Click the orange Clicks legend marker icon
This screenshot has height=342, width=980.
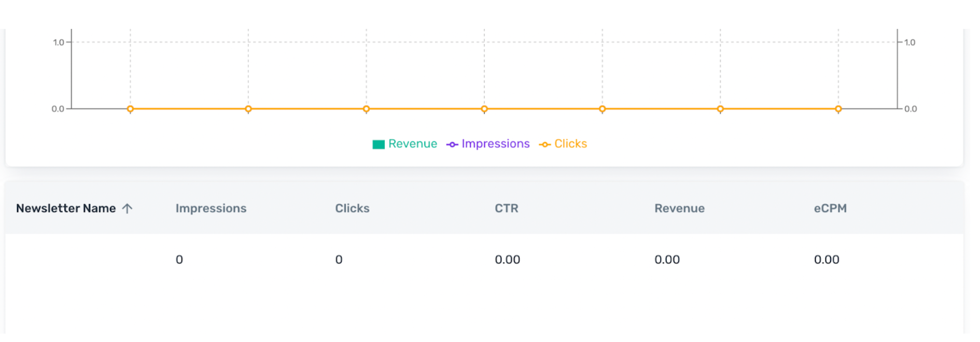(x=545, y=145)
